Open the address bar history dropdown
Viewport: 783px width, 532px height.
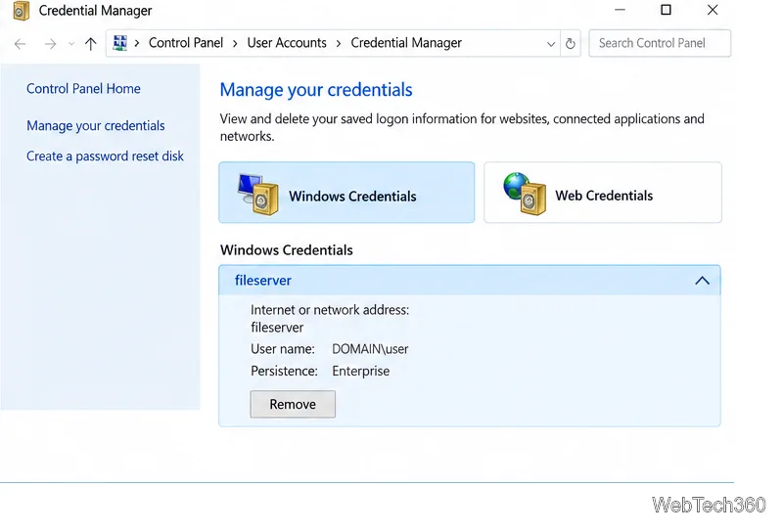551,44
